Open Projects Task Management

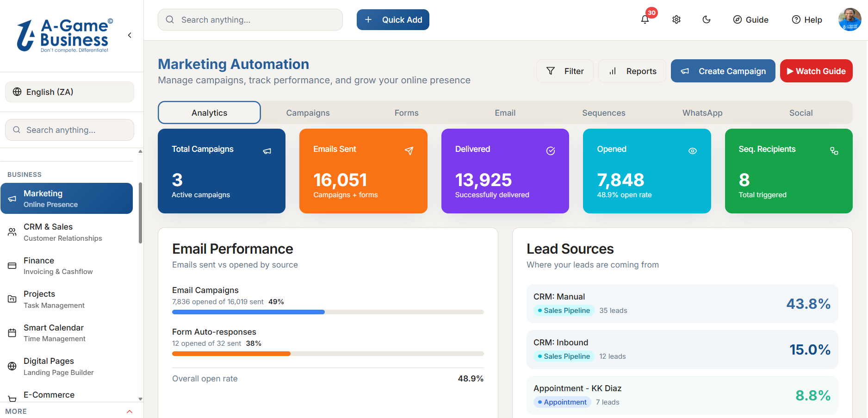(67, 299)
